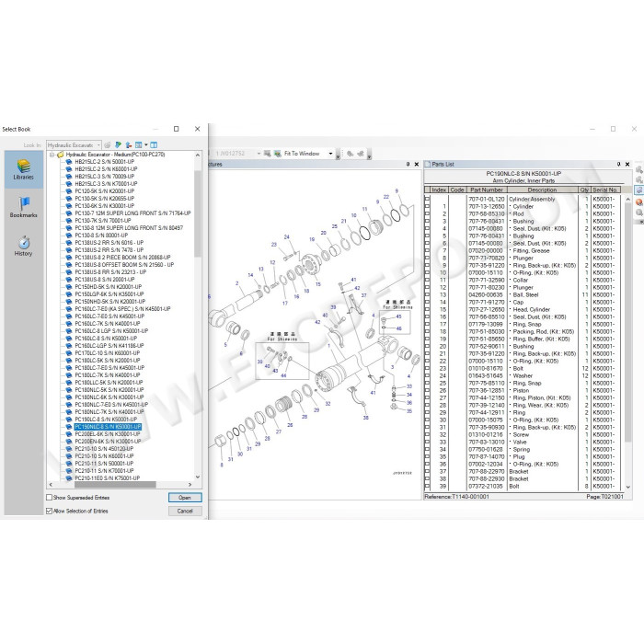Viewport: 644px width, 644px height.
Task: Click the right arrow of the tree's horizontal scrollbar
Action: tap(190, 485)
